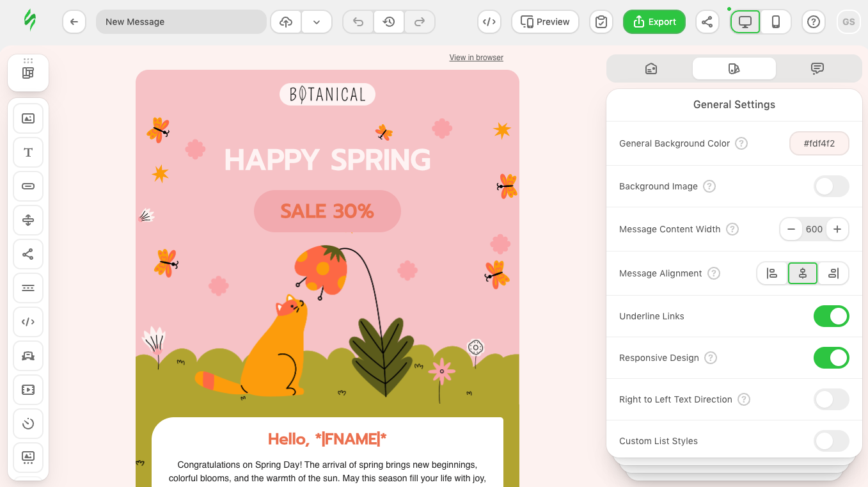
Task: Increase Message Content Width with plus
Action: coord(837,229)
